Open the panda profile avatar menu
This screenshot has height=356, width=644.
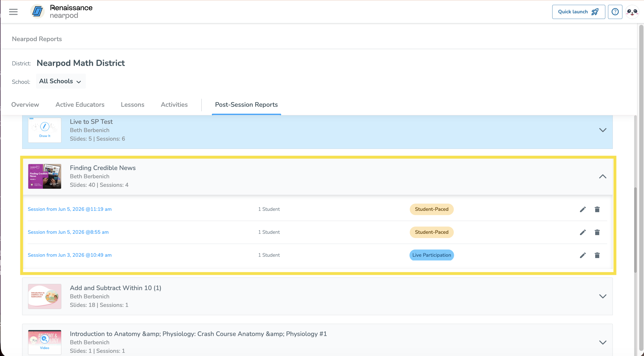632,12
